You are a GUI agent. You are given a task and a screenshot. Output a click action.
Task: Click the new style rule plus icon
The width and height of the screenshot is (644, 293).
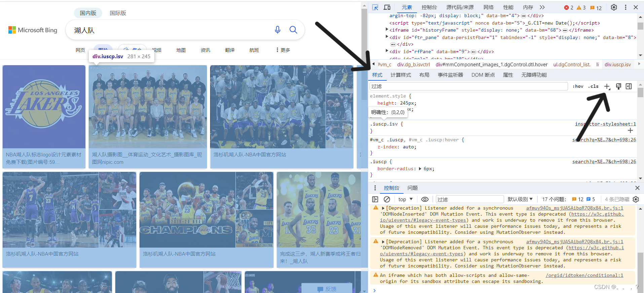607,86
